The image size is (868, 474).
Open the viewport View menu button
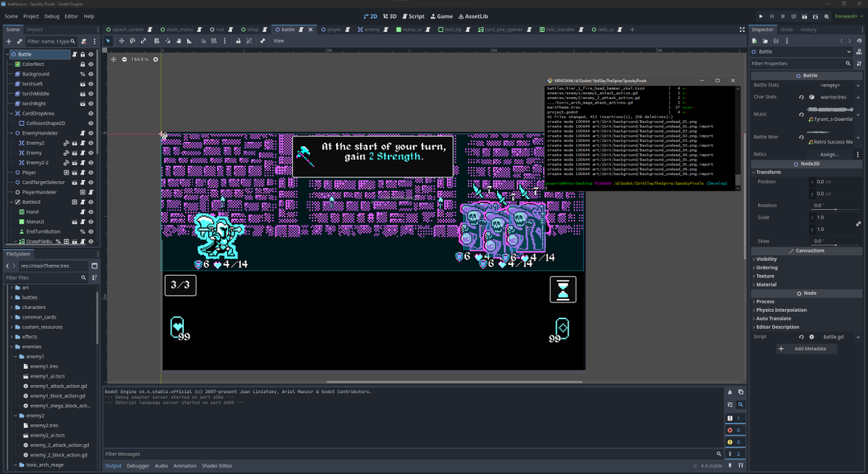[278, 41]
